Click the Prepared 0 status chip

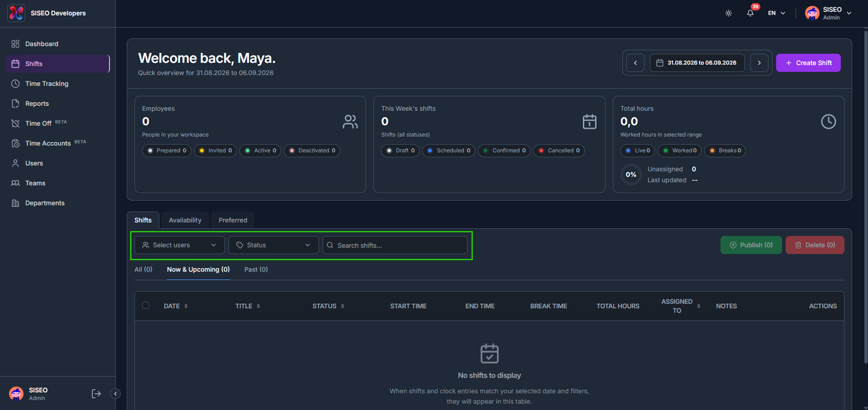167,151
